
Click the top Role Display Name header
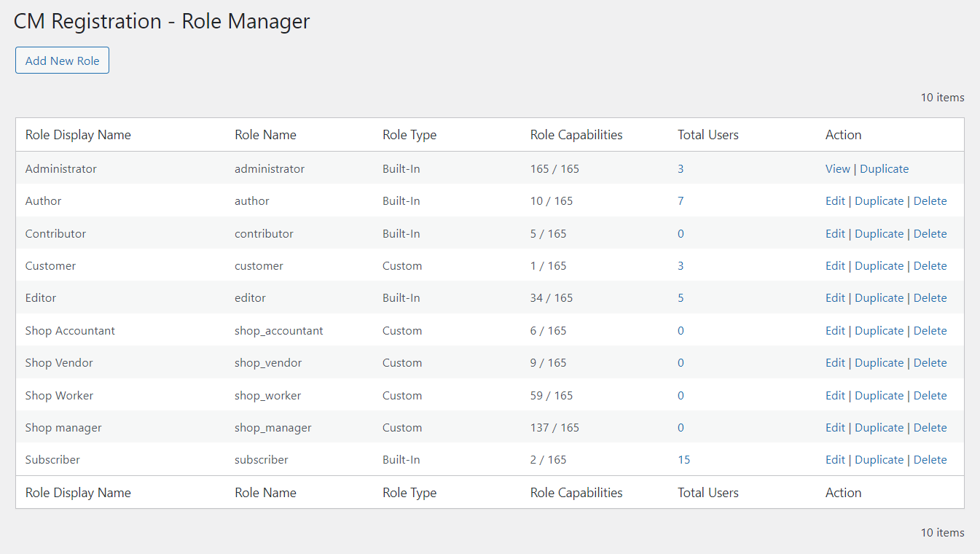point(78,135)
